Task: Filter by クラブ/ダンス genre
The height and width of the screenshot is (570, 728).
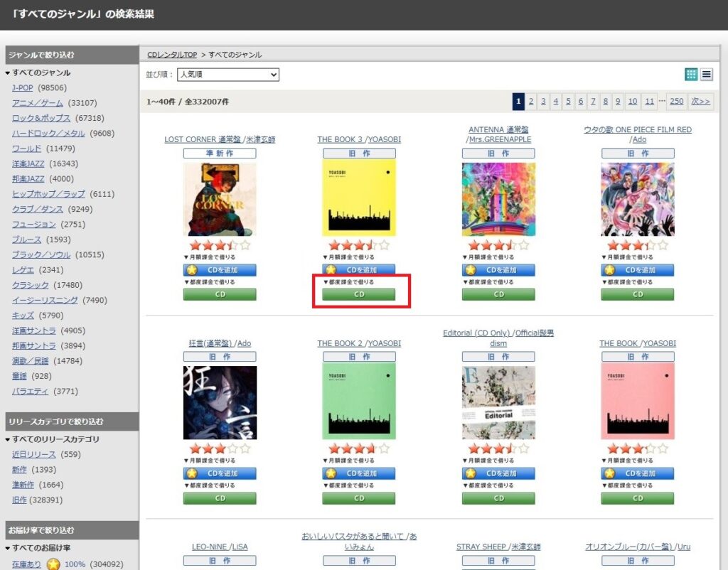Action: pos(38,209)
